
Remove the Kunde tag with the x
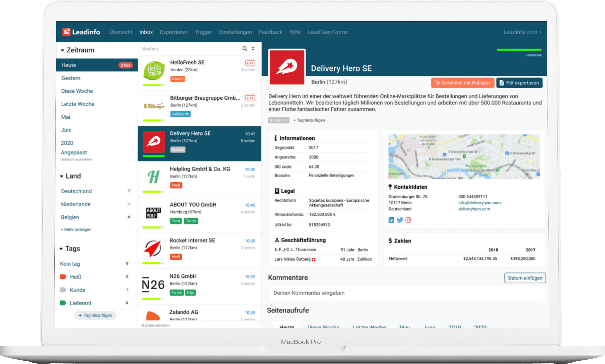286,120
